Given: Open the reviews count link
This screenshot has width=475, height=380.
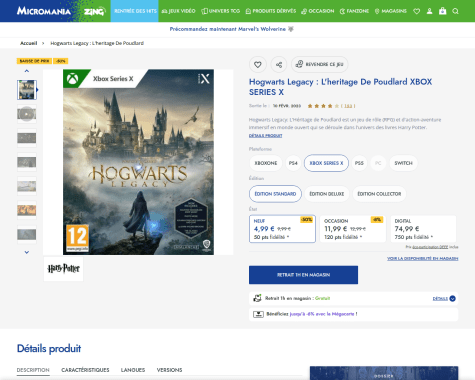Looking at the screenshot, I should tap(348, 106).
